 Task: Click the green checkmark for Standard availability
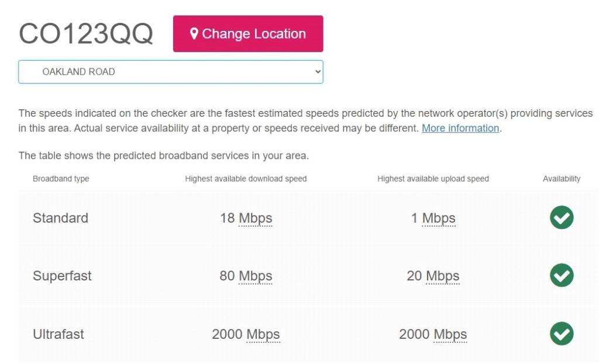(561, 217)
